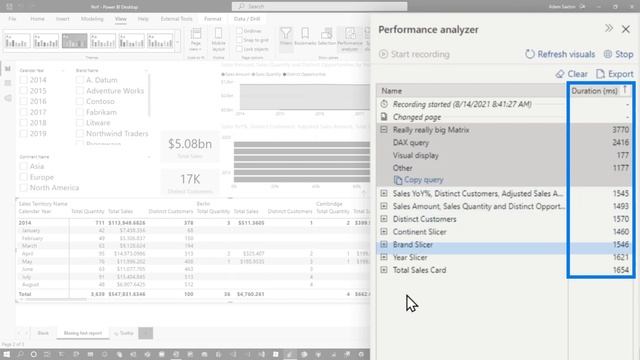Expand the Year Slicer entry
This screenshot has width=640, height=360.
pos(384,257)
